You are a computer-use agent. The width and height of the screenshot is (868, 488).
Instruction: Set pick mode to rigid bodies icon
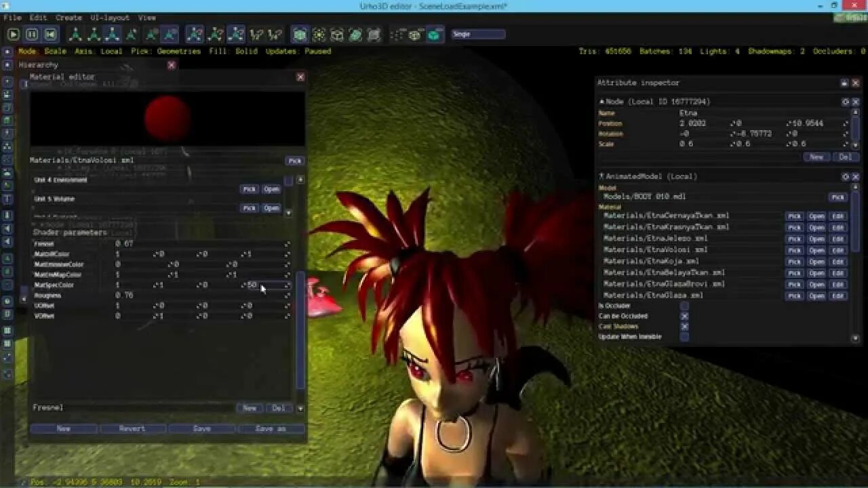[x=355, y=34]
